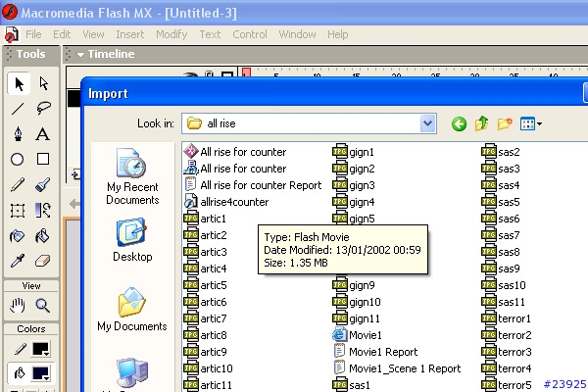Select the gign1 JPG file
This screenshot has height=392, width=588.
point(353,152)
